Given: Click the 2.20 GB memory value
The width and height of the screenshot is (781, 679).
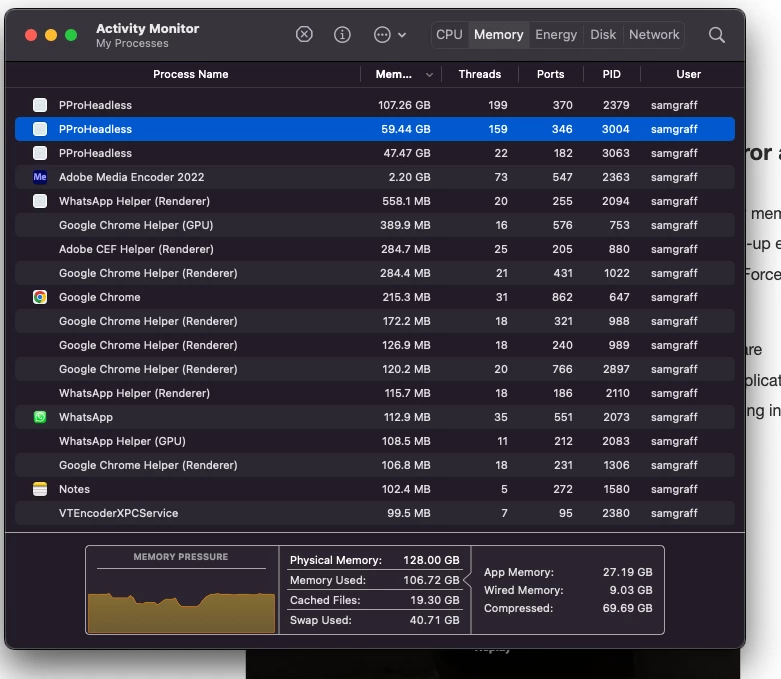Looking at the screenshot, I should 409,177.
